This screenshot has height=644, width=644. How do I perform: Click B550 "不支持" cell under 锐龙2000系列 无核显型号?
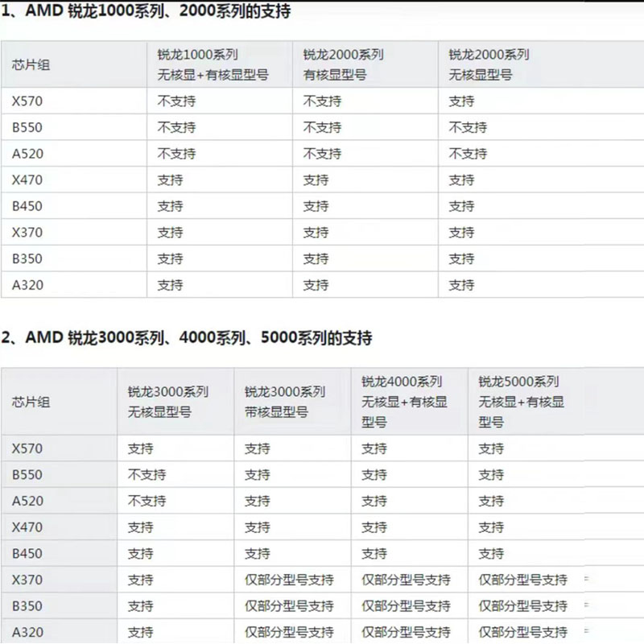click(468, 127)
